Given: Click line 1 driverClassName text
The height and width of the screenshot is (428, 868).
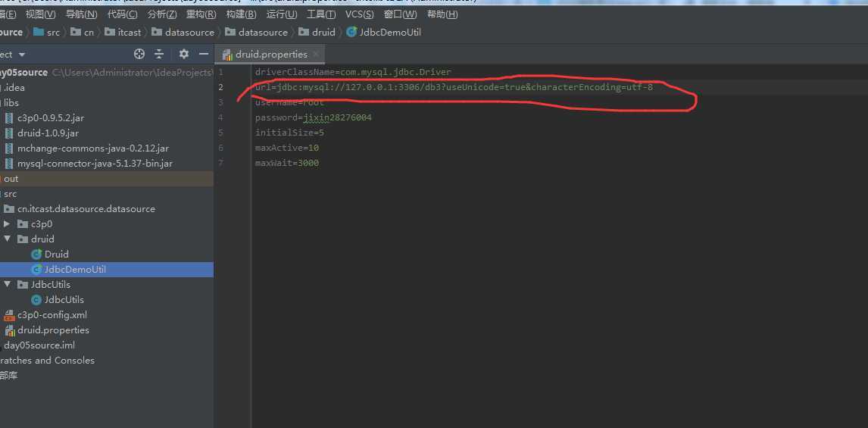Looking at the screenshot, I should (x=353, y=72).
